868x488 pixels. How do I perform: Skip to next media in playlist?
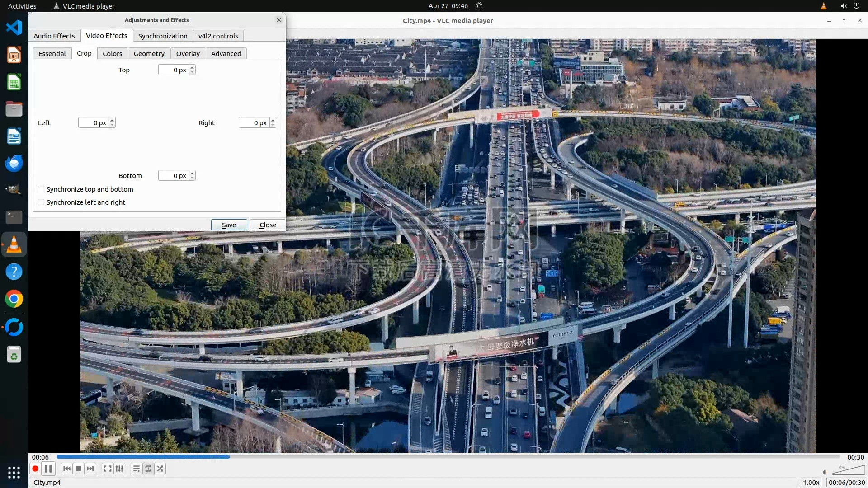point(90,469)
